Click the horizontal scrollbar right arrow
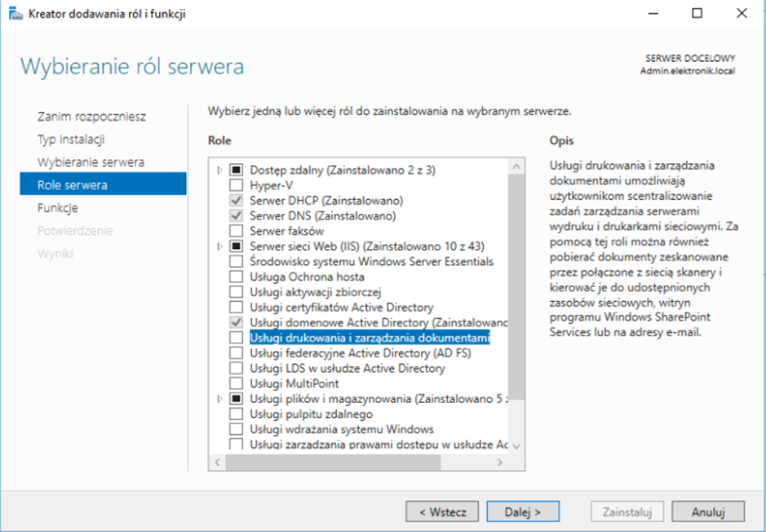Image resolution: width=766 pixels, height=532 pixels. tap(500, 463)
